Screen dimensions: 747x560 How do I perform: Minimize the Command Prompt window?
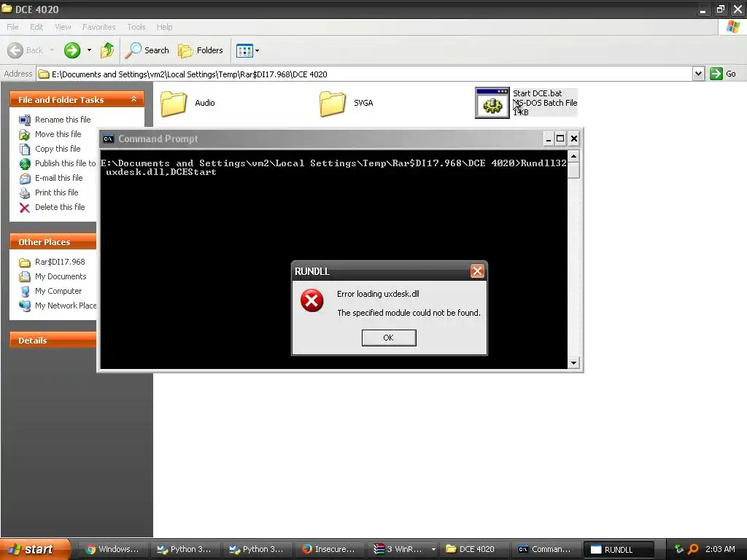[549, 139]
